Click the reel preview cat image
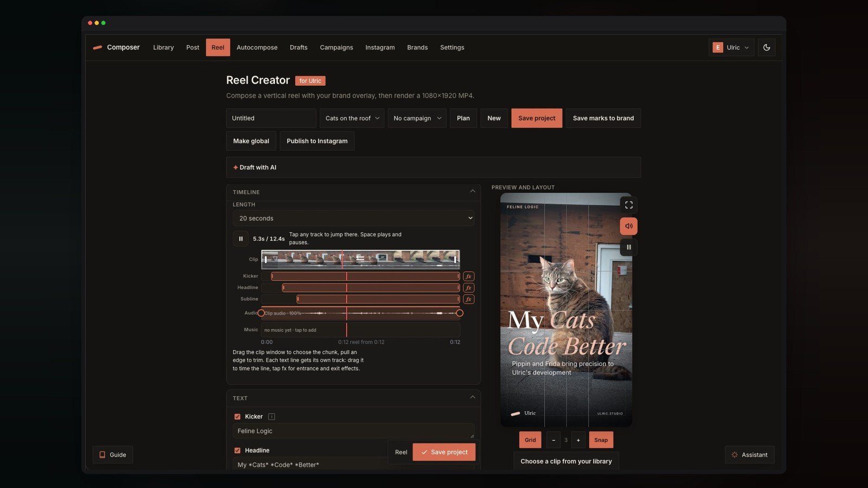Viewport: 868px width, 488px height. tap(566, 310)
